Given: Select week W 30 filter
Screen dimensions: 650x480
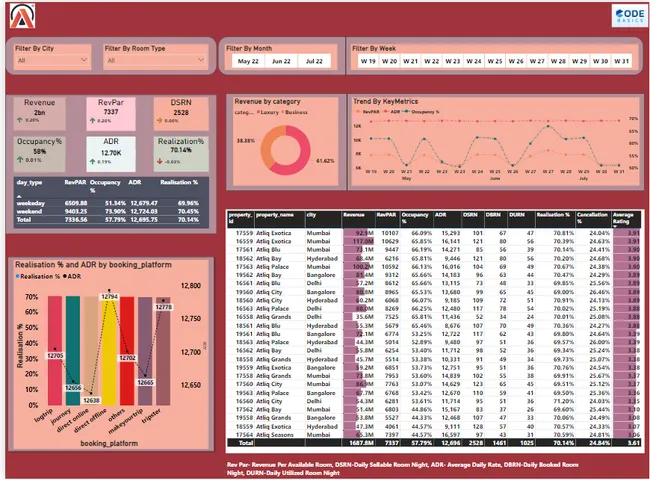Looking at the screenshot, I should coord(601,61).
